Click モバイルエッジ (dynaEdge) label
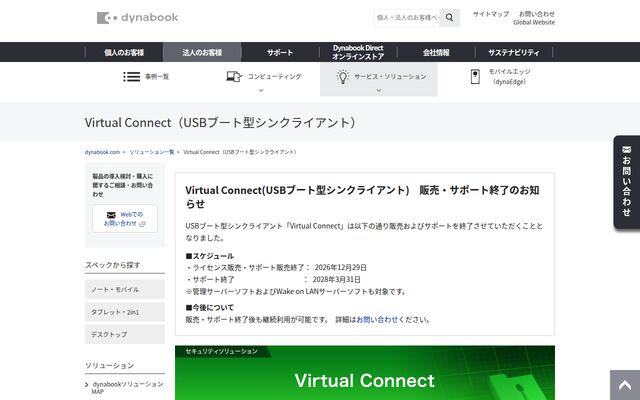 [509, 76]
